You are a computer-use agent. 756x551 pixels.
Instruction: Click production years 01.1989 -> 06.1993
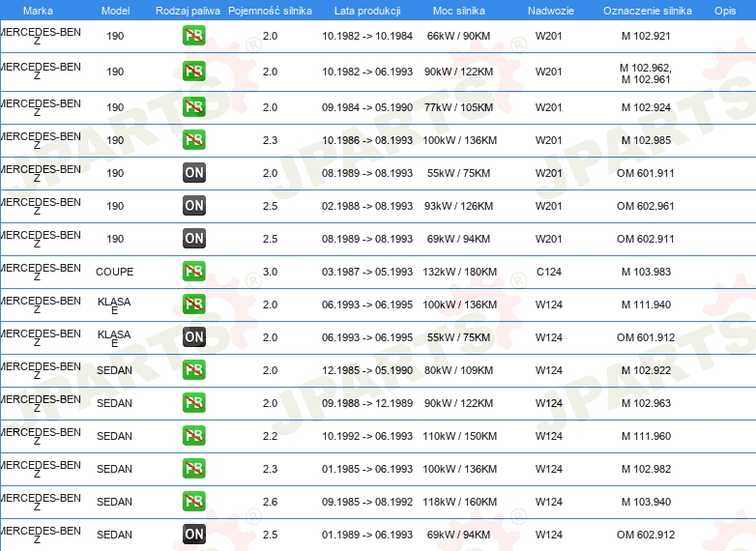pyautogui.click(x=367, y=535)
